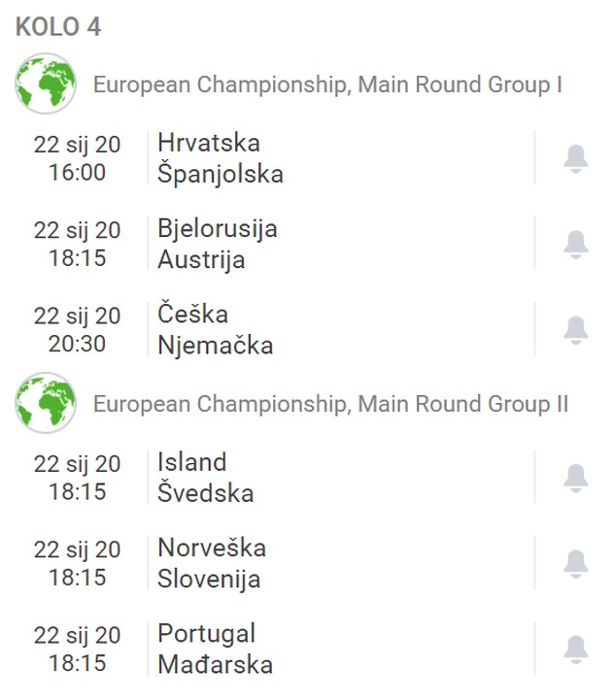The image size is (614, 700).
Task: Click the 16:00 kickoff time of Hrvatska match
Action: pos(77,173)
